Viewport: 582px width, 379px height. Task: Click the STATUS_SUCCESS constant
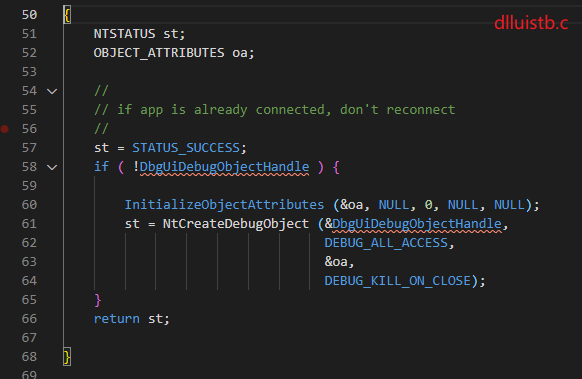(186, 148)
